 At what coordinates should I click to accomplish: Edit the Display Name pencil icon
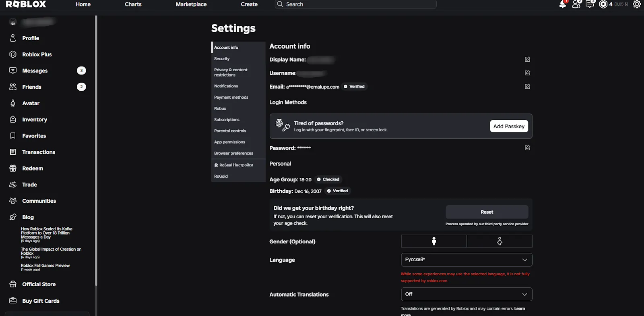tap(527, 59)
